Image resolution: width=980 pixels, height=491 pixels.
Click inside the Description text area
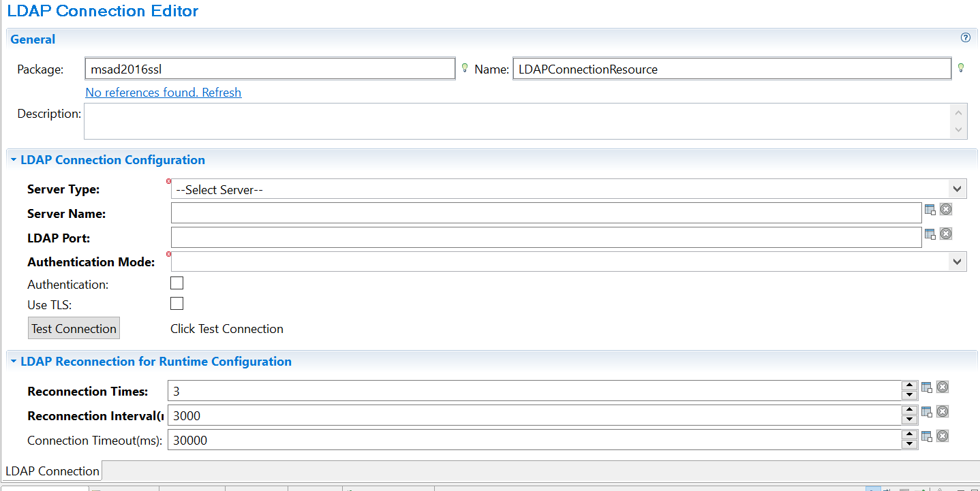click(515, 121)
